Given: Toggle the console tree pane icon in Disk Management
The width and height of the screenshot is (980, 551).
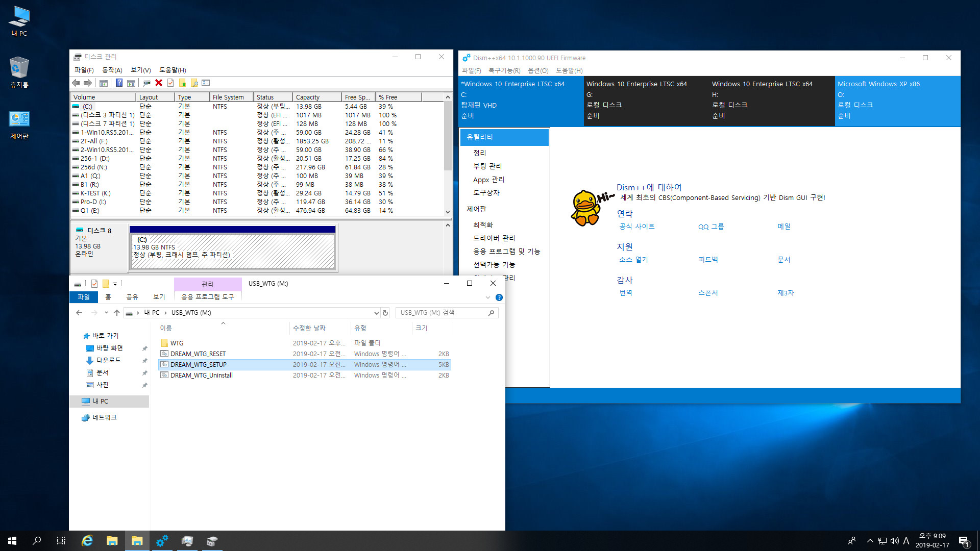Looking at the screenshot, I should tap(104, 83).
